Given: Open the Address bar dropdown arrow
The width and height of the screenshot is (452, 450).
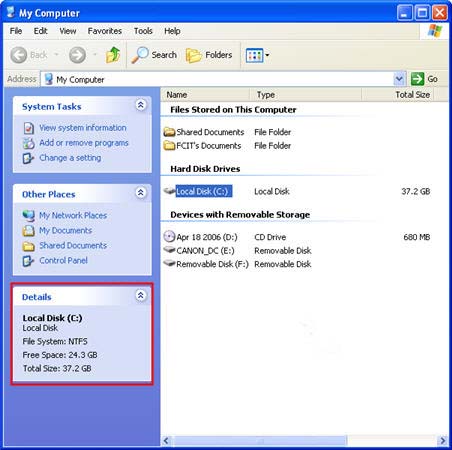Looking at the screenshot, I should coord(399,79).
